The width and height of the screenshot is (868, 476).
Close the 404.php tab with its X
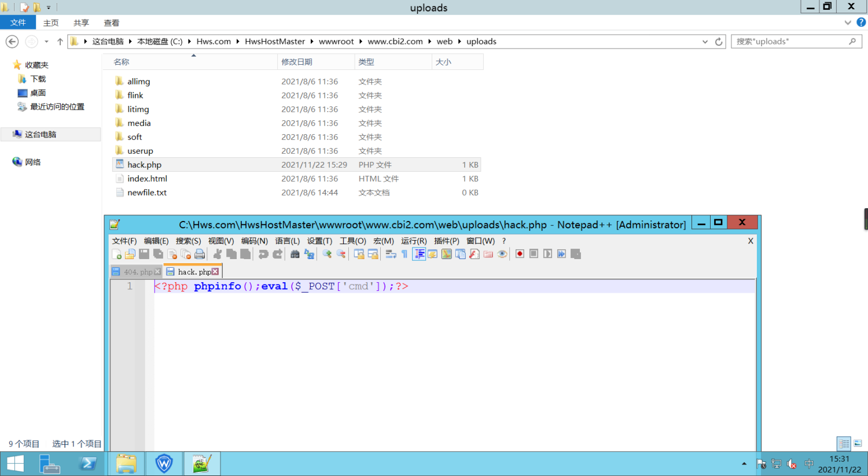click(x=157, y=271)
